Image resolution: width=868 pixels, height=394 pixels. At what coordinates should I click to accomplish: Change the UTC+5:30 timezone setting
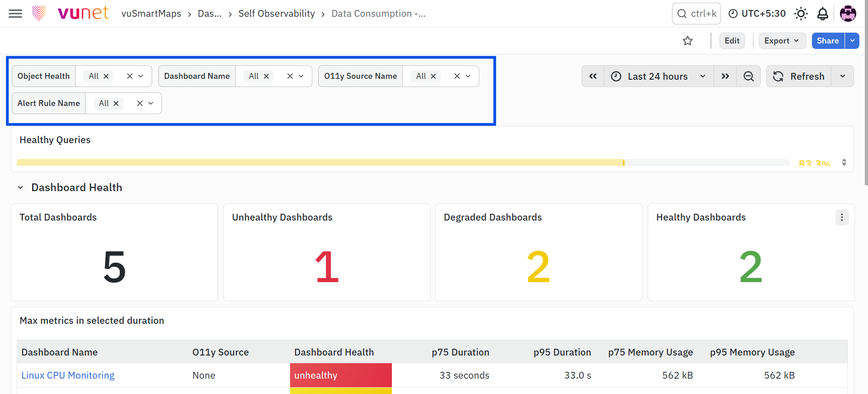(757, 14)
